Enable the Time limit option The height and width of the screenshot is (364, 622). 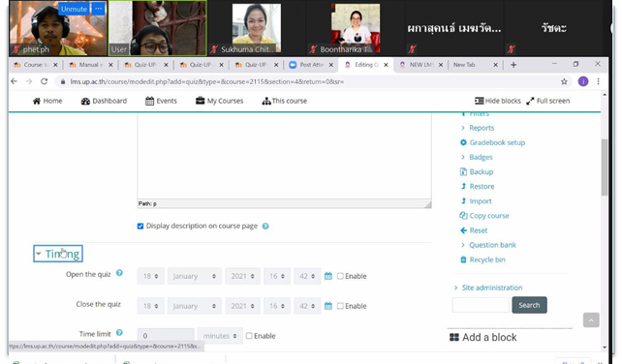[249, 336]
